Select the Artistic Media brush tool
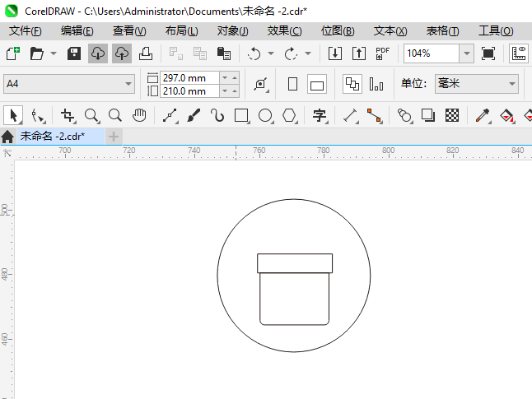 coord(194,116)
